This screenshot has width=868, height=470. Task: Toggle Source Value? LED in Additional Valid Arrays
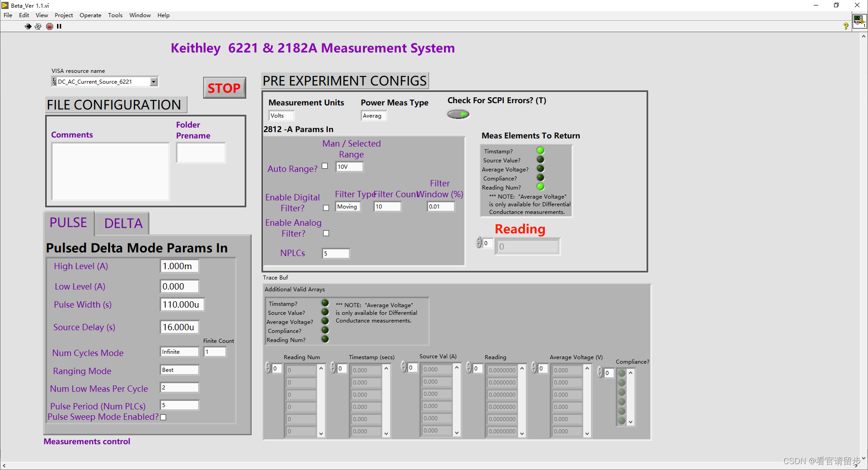(325, 312)
